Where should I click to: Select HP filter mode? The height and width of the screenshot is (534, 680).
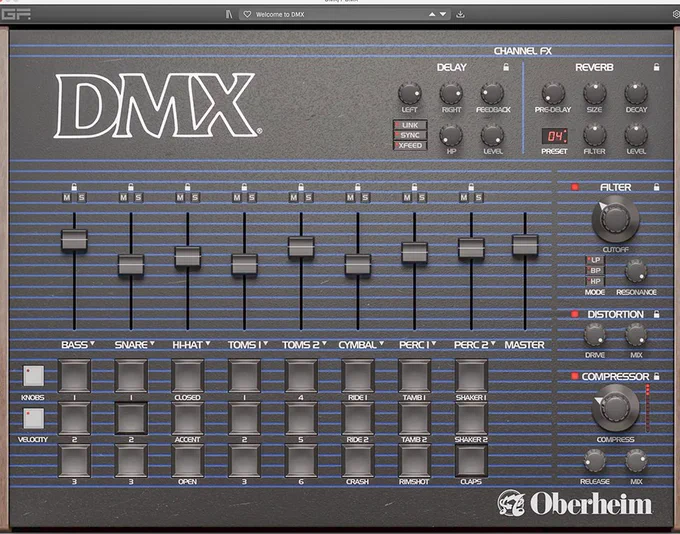click(595, 281)
